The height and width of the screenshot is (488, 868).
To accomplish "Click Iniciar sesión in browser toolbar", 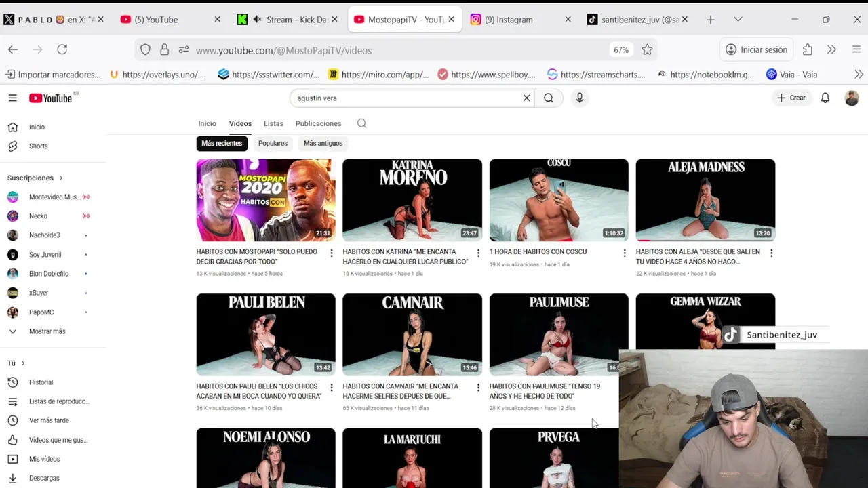I will [756, 49].
